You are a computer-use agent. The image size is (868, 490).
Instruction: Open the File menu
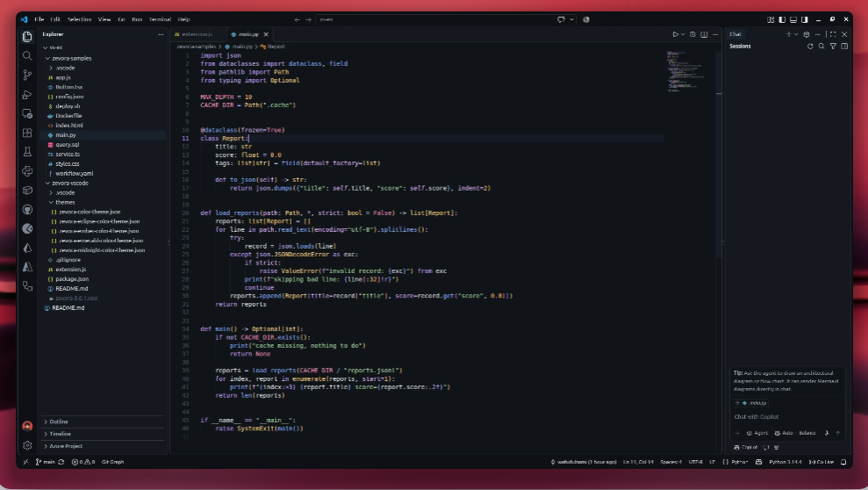(x=39, y=19)
